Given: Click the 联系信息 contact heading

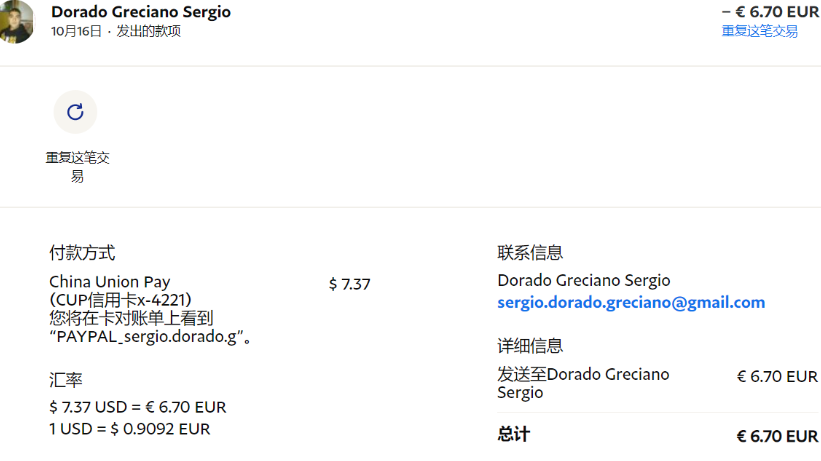Looking at the screenshot, I should (x=530, y=253).
